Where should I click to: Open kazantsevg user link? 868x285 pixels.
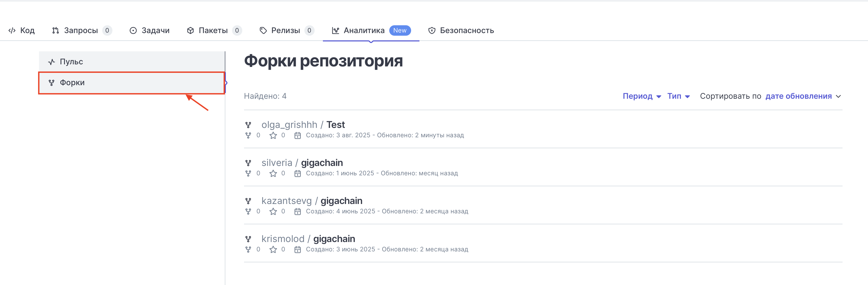click(286, 201)
